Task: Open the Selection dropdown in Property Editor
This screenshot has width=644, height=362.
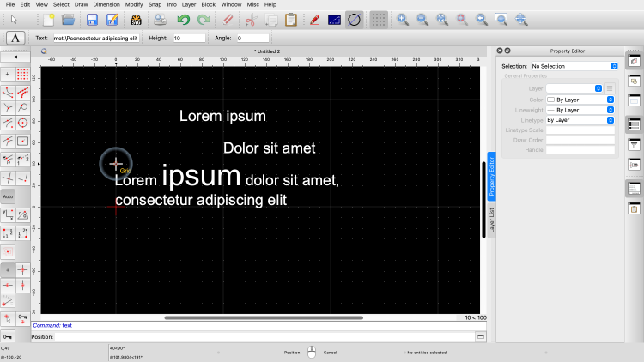Action: coord(574,66)
